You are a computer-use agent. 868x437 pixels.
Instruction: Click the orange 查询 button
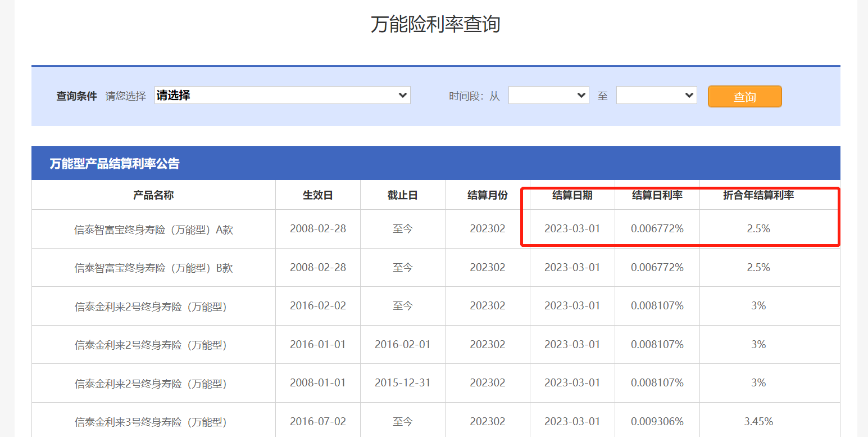(x=744, y=96)
